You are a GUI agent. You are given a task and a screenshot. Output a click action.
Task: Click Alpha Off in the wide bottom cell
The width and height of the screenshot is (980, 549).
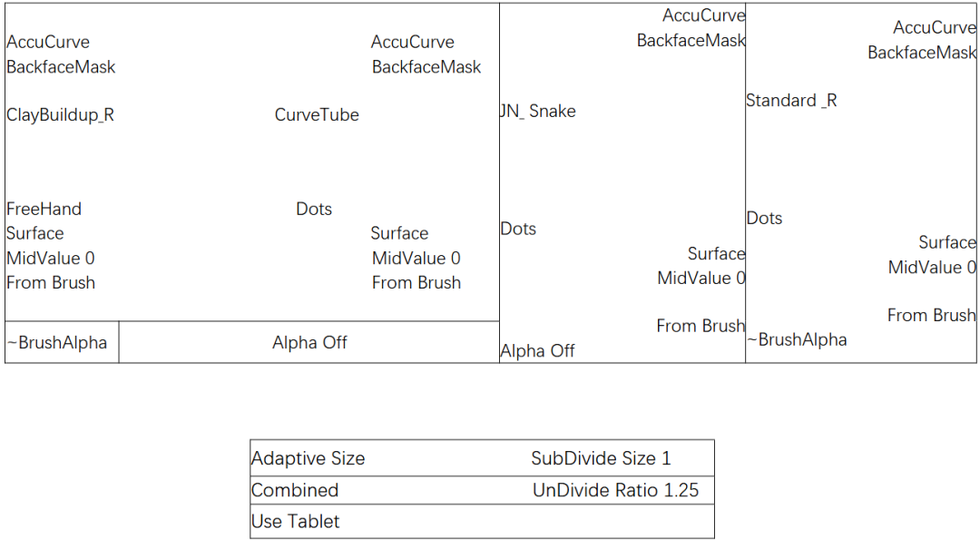click(309, 343)
